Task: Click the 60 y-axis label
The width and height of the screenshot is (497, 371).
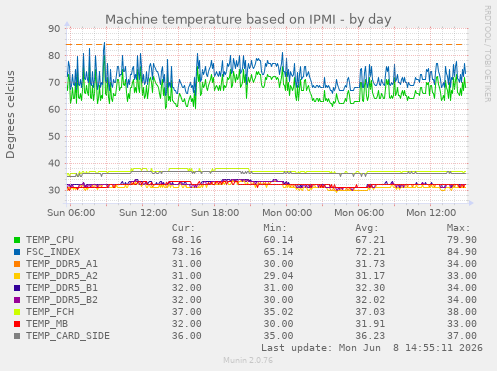Action: pos(54,109)
